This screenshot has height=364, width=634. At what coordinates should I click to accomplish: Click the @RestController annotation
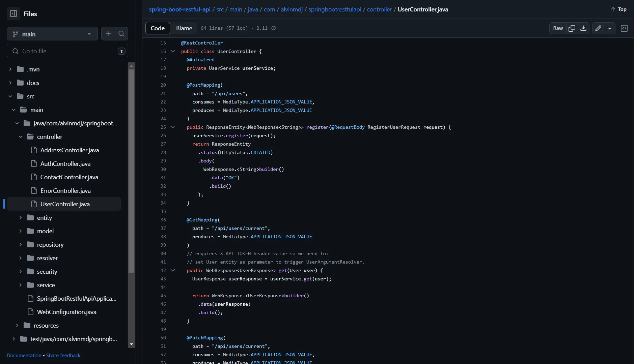point(202,43)
